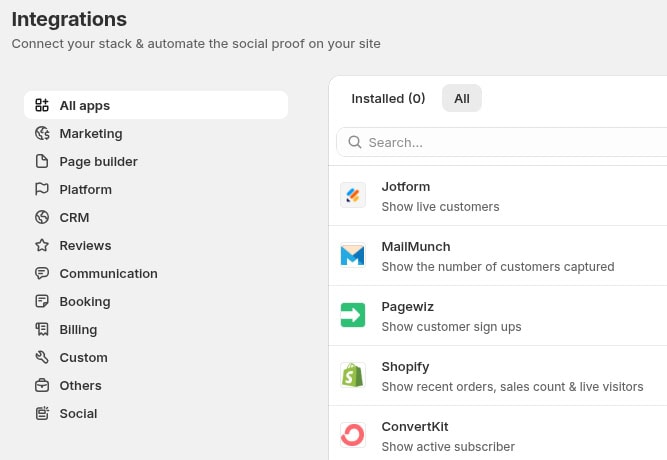Open the Page builder category
Viewport: 667px width, 460px height.
[98, 161]
